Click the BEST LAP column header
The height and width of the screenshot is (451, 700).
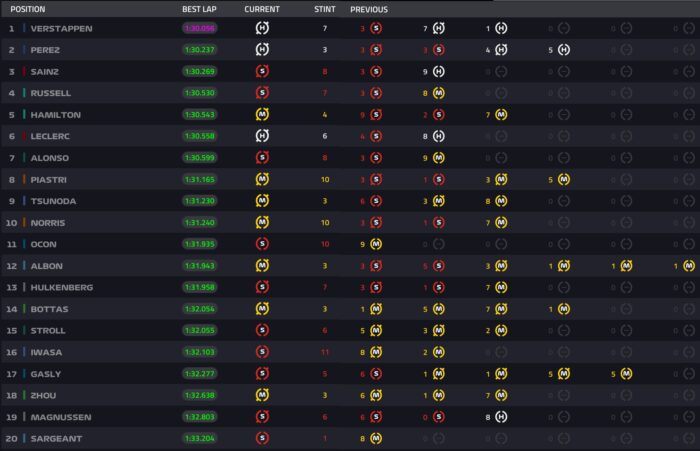pos(199,9)
